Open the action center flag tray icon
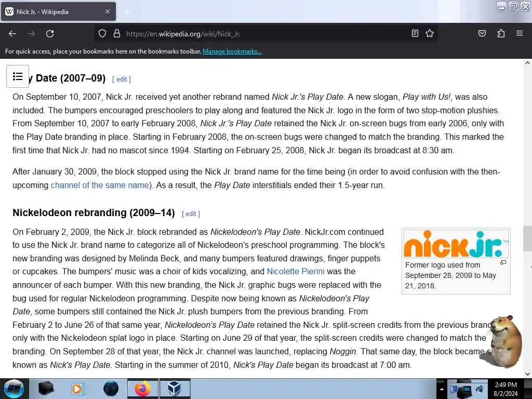The width and height of the screenshot is (532, 399). 455,390
